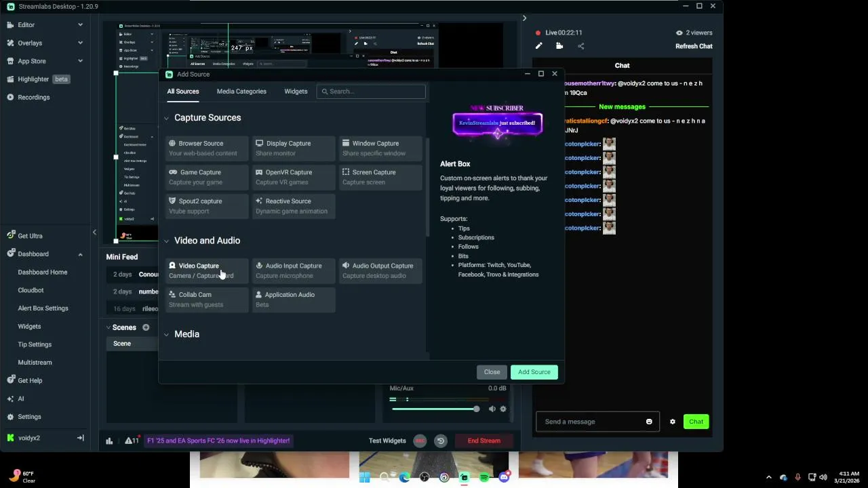Open Mic/Aux settings gear
This screenshot has width=868, height=488.
[x=502, y=409]
